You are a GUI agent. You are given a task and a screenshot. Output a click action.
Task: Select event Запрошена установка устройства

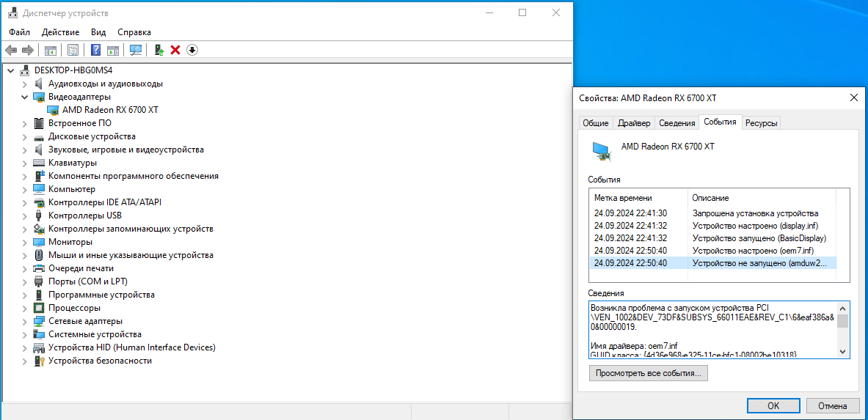[713, 213]
